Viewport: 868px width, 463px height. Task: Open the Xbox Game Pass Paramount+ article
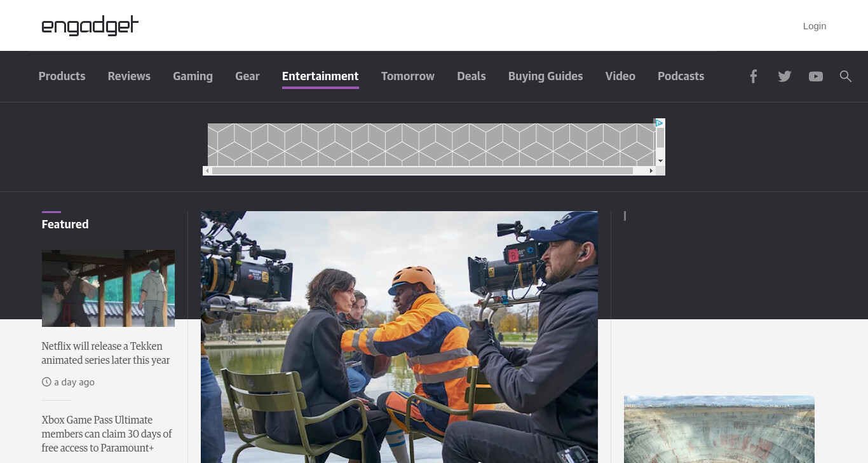pos(107,434)
